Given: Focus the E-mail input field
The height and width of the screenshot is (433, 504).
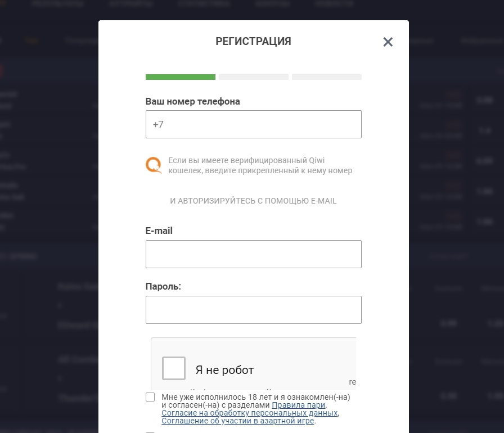Looking at the screenshot, I should [x=253, y=254].
